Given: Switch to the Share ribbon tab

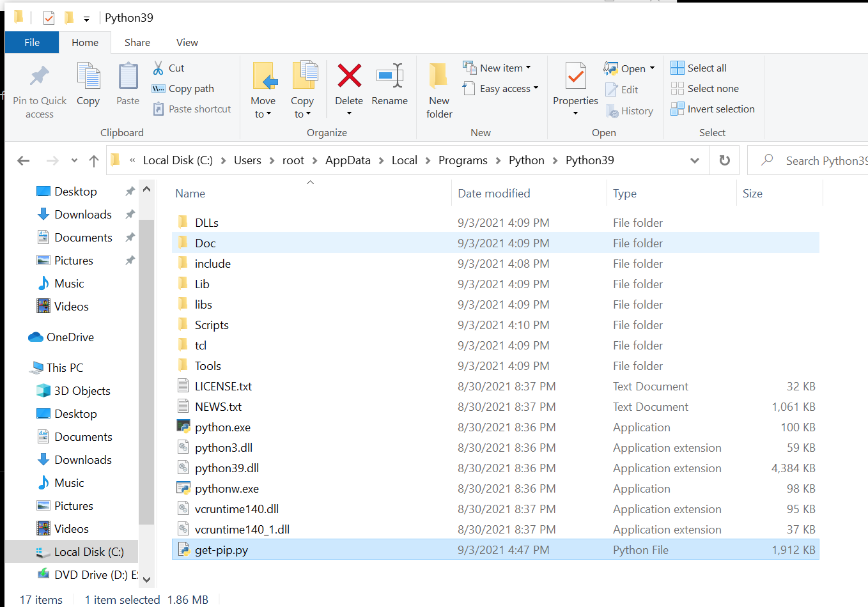Looking at the screenshot, I should coord(137,43).
